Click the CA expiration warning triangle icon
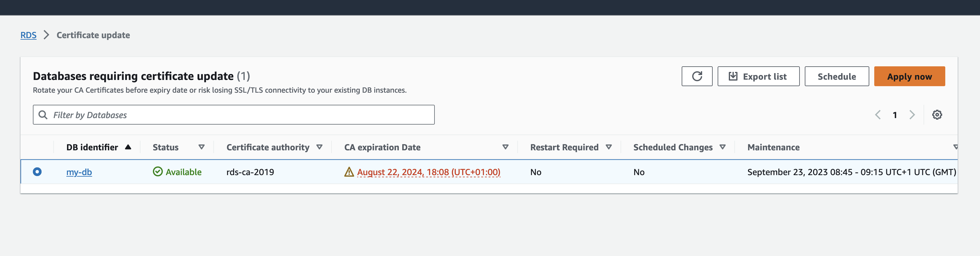980x256 pixels. 349,172
